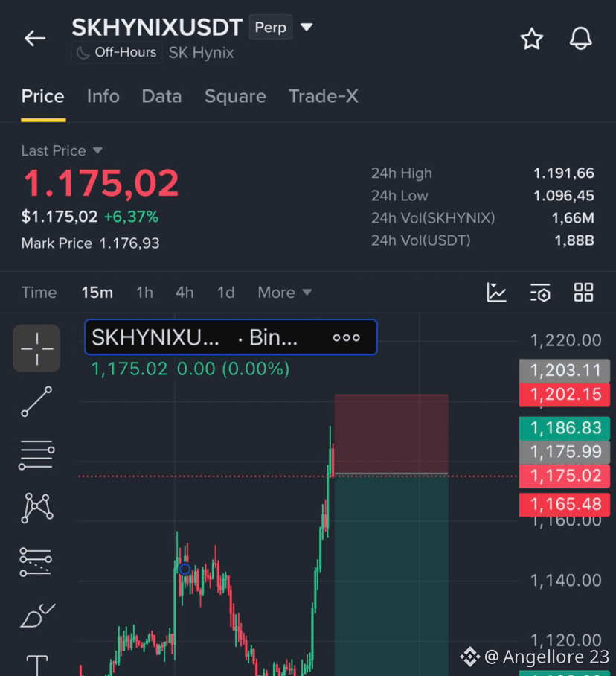Open the Data tab

click(x=161, y=96)
